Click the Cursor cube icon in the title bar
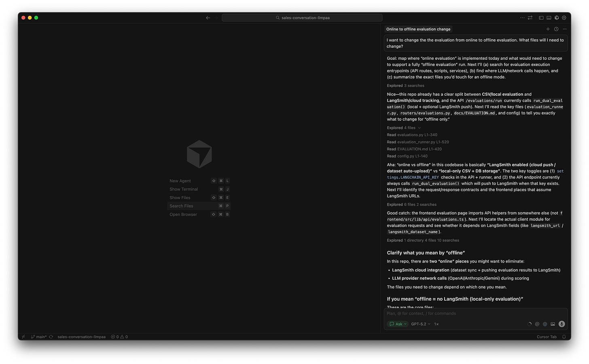The image size is (589, 364). coord(557,18)
